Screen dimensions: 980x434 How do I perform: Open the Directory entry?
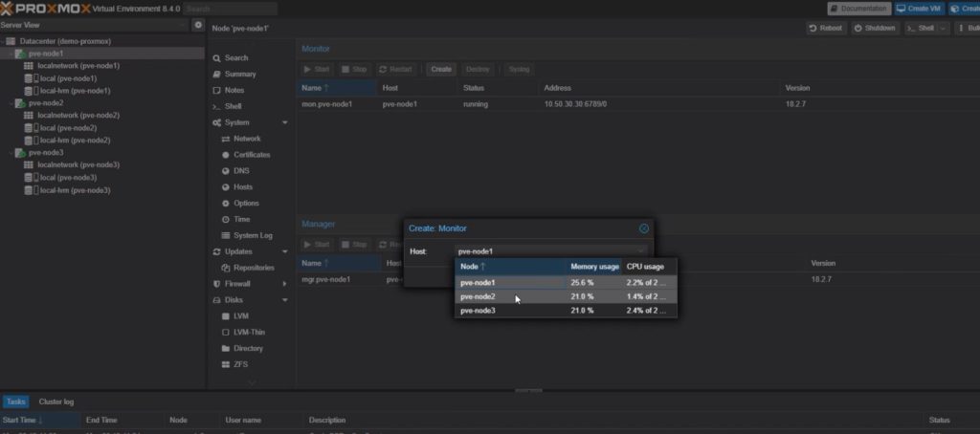(x=248, y=349)
